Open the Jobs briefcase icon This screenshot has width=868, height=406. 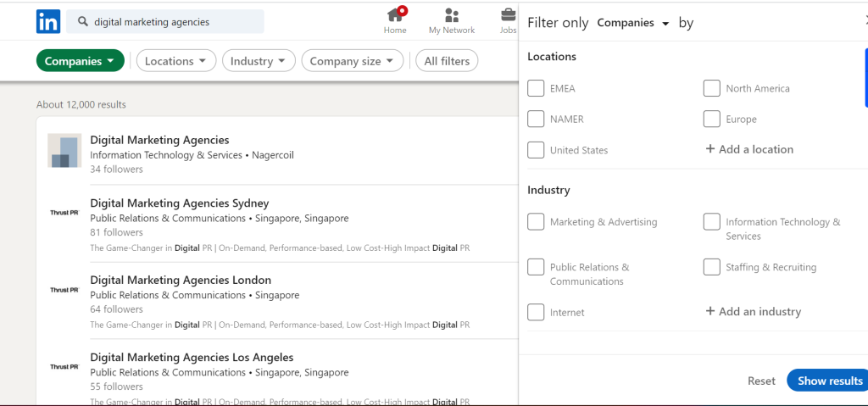509,14
